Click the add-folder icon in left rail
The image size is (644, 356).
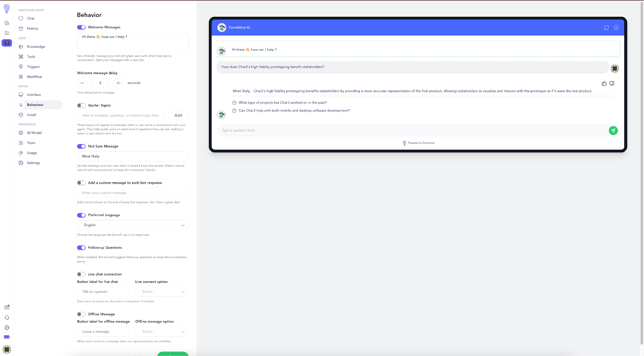tap(7, 33)
